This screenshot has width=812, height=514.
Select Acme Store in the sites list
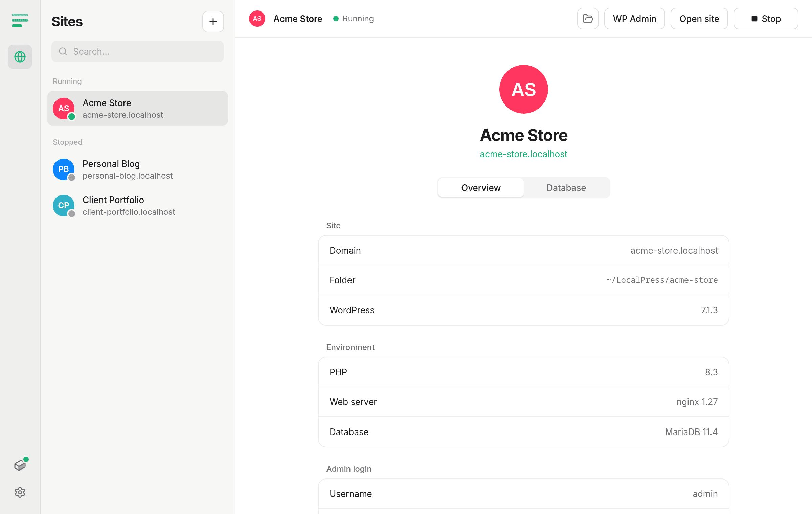coord(138,109)
